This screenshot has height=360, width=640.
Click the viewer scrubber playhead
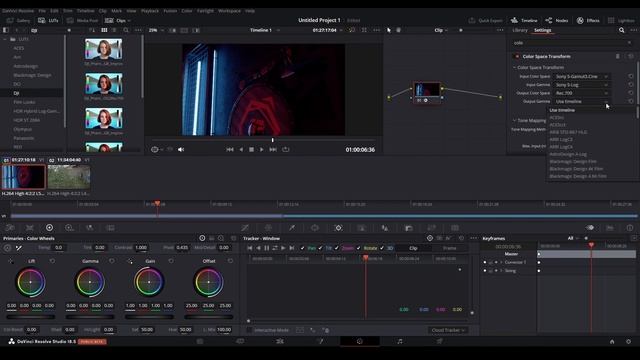[x=273, y=140]
